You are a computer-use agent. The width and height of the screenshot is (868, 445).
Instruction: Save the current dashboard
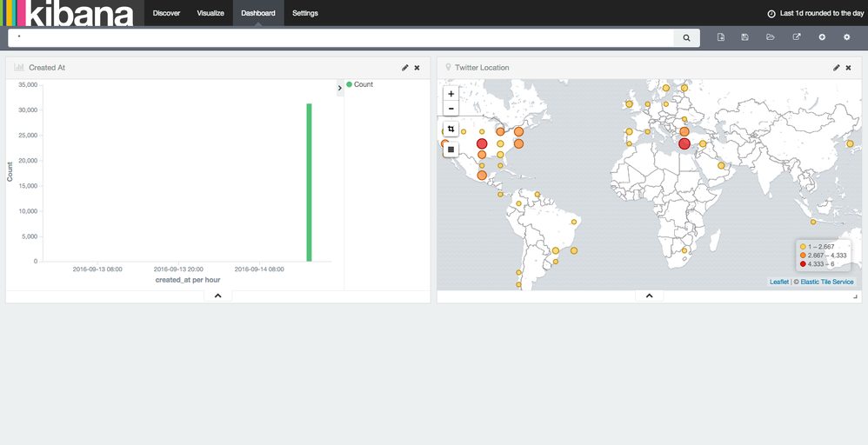(744, 37)
